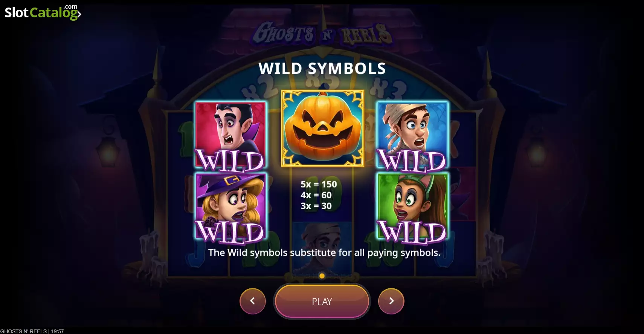The width and height of the screenshot is (644, 334).
Task: Jump to the first page indicator dot
Action: (294, 276)
